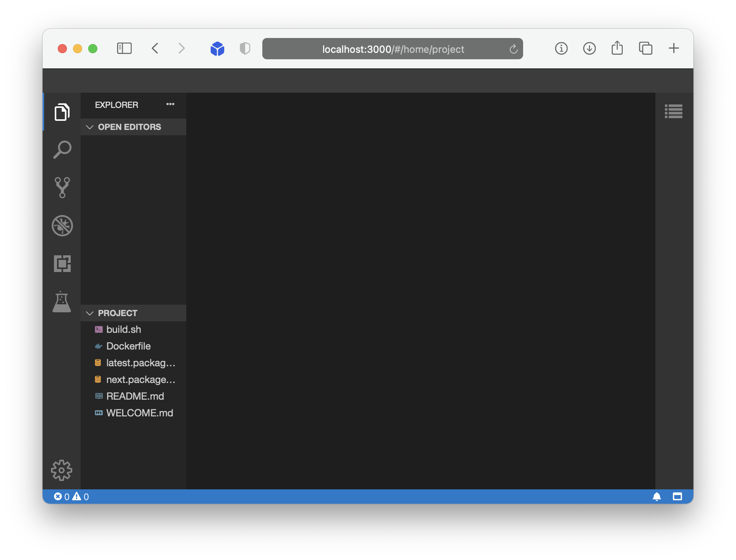736x560 pixels.
Task: Collapse the PROJECT folder section
Action: 90,313
